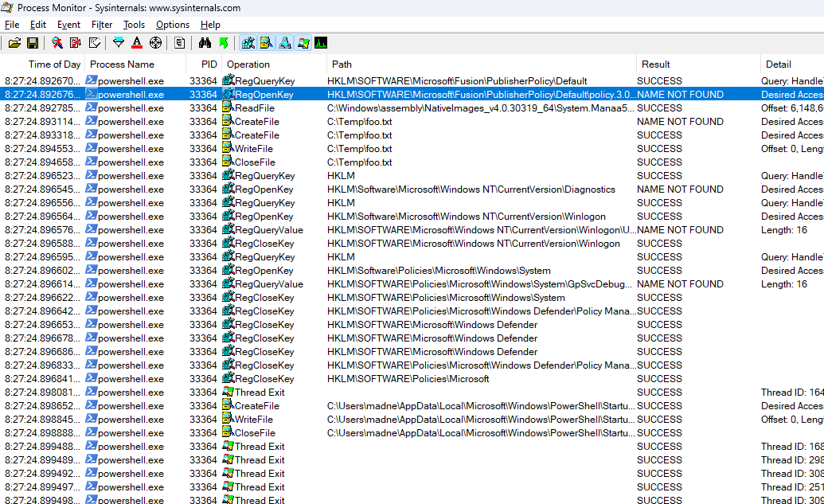The width and height of the screenshot is (824, 504).
Task: Sort by the Operation column header
Action: pyautogui.click(x=275, y=64)
